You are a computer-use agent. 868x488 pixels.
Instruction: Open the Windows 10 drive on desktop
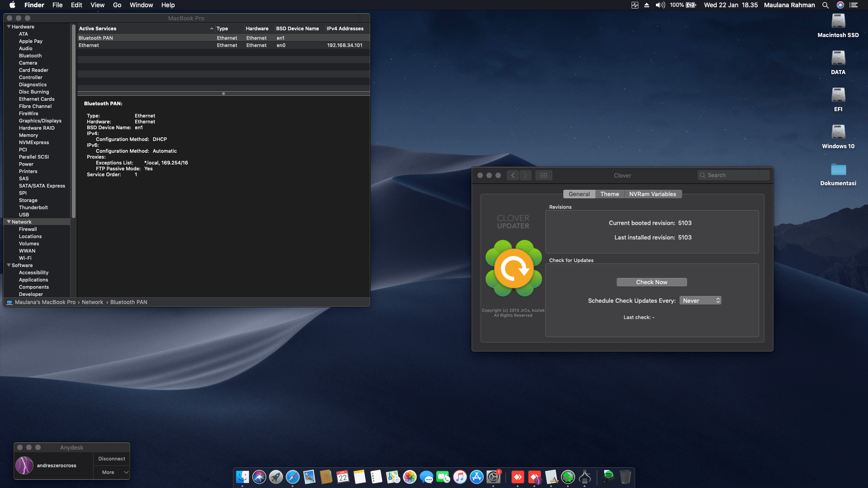pos(838,132)
